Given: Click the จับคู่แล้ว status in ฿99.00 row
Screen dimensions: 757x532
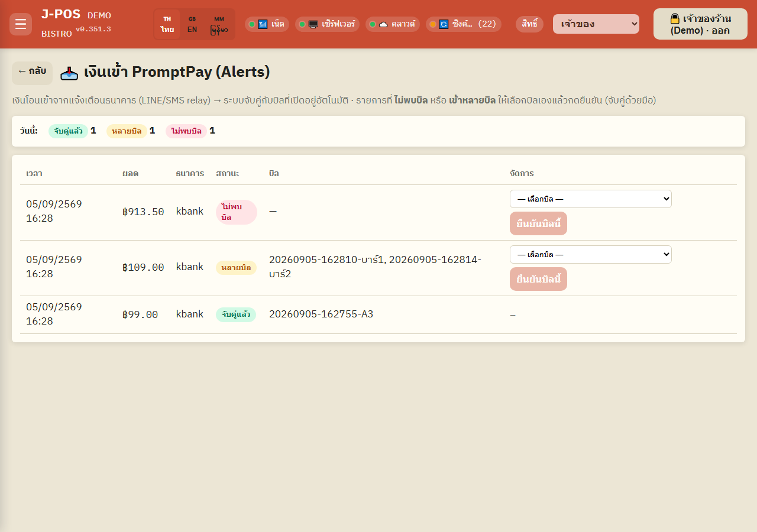Looking at the screenshot, I should 236,314.
